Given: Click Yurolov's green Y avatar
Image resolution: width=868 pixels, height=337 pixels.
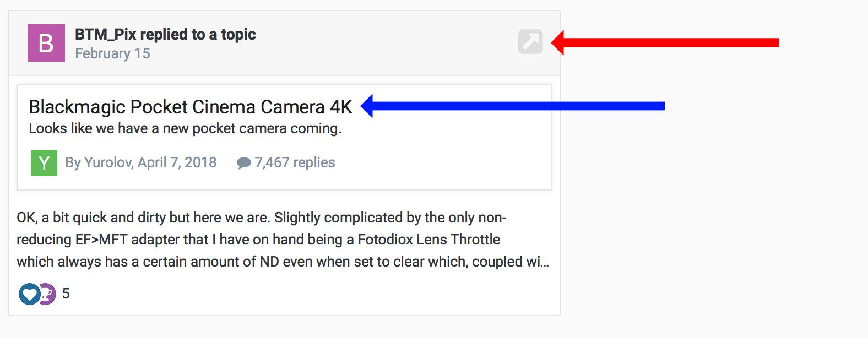Looking at the screenshot, I should click(44, 163).
